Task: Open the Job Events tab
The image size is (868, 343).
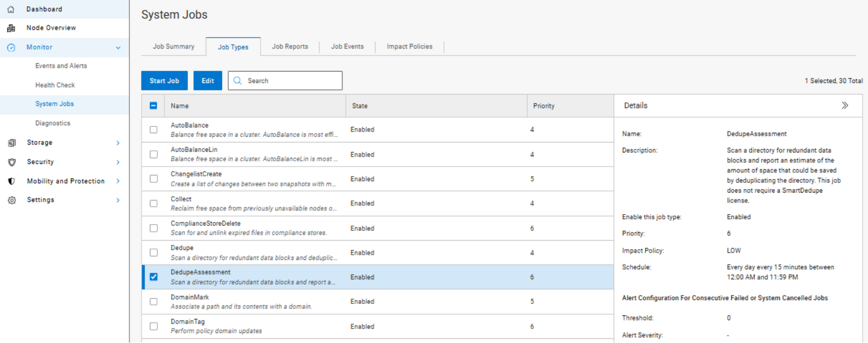Action: 347,46
